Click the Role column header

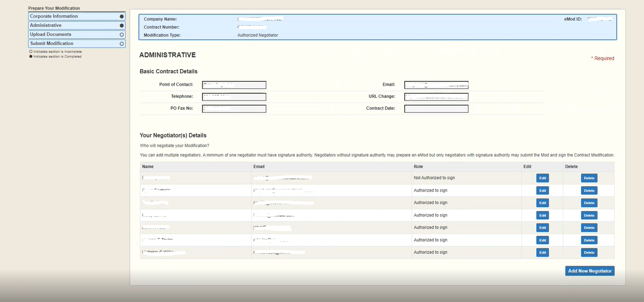tap(418, 166)
